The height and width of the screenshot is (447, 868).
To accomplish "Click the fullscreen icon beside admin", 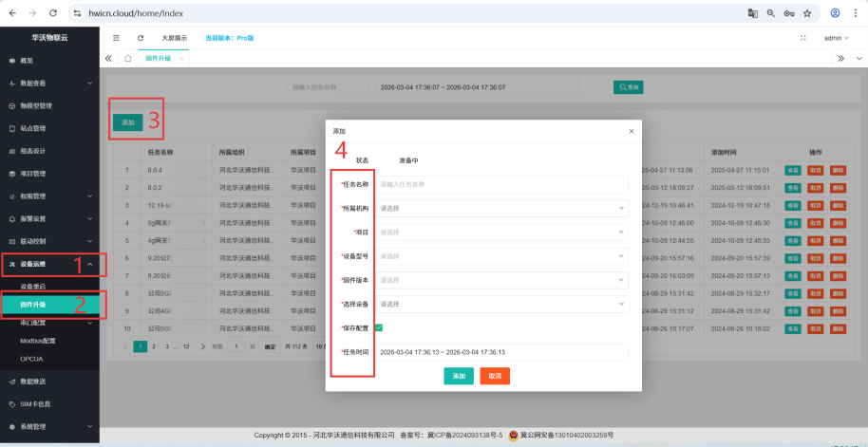I will 803,38.
